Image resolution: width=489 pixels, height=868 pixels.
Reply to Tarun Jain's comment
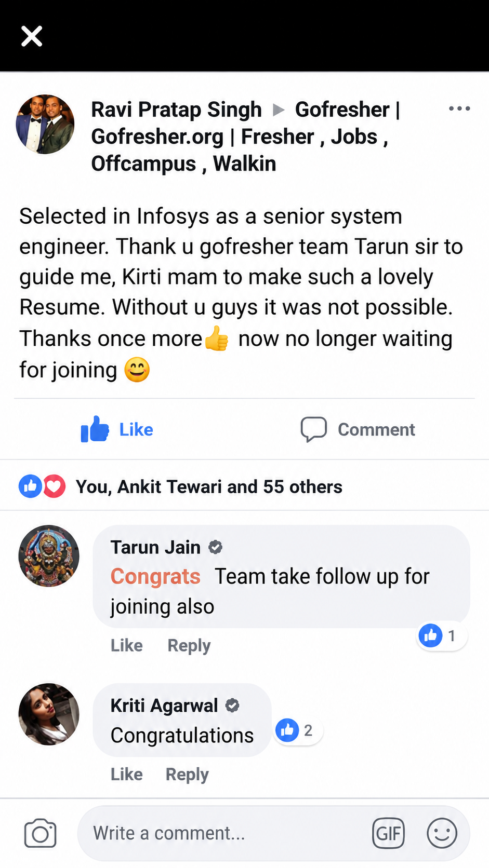pyautogui.click(x=189, y=645)
